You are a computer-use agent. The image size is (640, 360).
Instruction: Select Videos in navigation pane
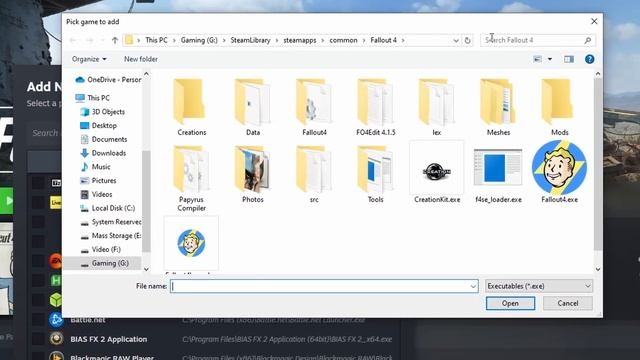96,194
